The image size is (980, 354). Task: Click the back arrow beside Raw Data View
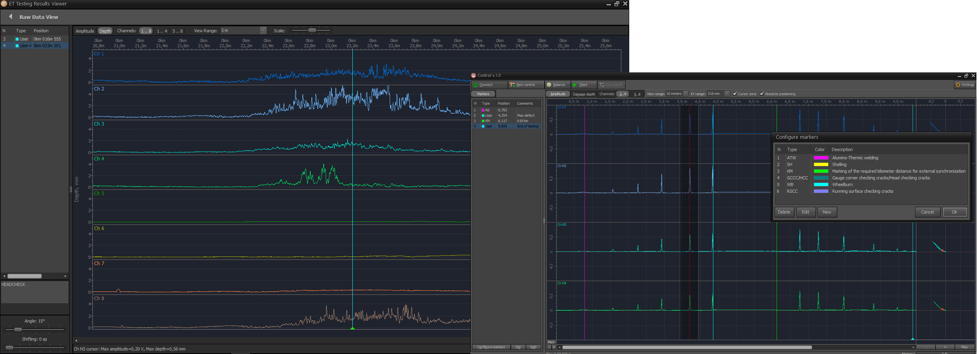pos(11,17)
